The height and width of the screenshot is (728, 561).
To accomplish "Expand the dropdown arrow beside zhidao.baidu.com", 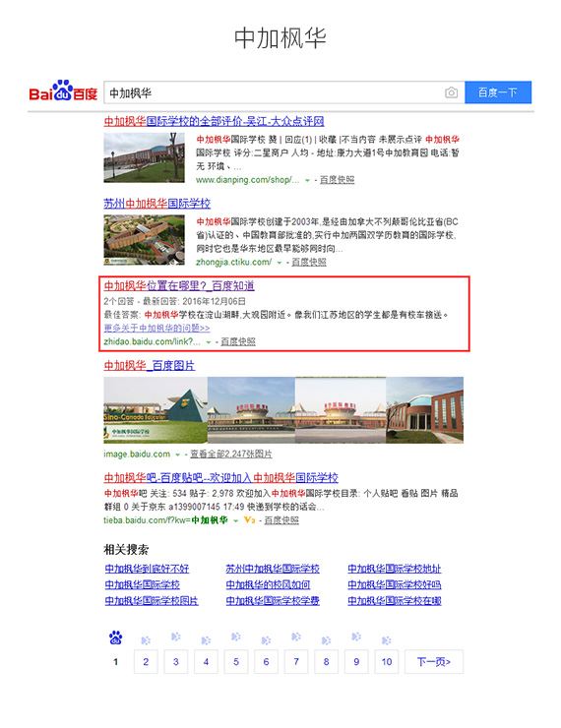I will click(209, 342).
